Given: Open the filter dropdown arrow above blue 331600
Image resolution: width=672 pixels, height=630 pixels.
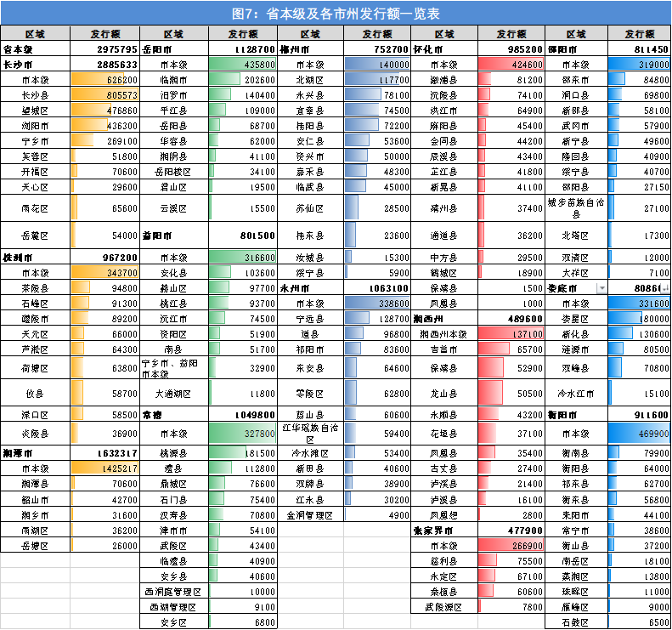Looking at the screenshot, I should pos(602,288).
